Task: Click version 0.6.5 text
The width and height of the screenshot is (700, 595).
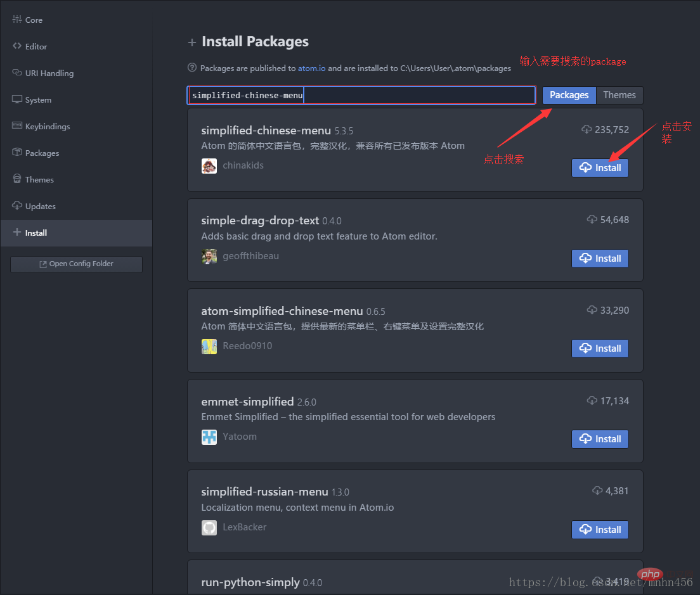Action: [376, 312]
